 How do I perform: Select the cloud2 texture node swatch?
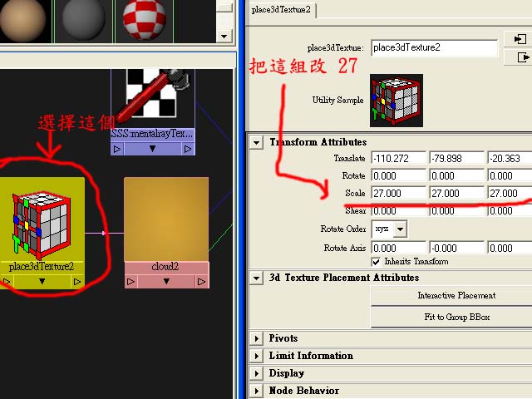[166, 219]
